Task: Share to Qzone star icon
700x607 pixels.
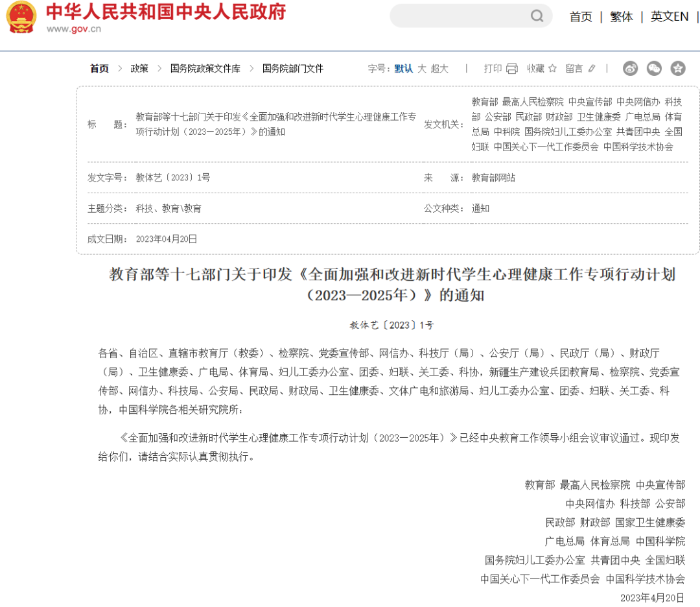Action: [x=677, y=68]
